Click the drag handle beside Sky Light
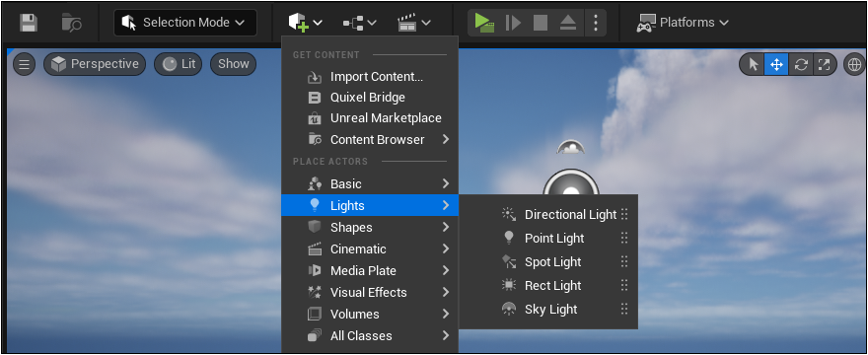Image resolution: width=868 pixels, height=355 pixels. (624, 310)
